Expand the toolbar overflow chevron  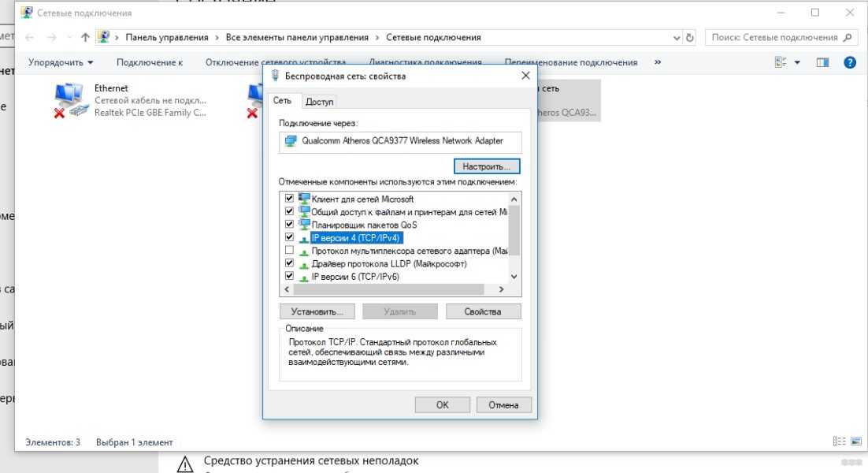pyautogui.click(x=658, y=62)
